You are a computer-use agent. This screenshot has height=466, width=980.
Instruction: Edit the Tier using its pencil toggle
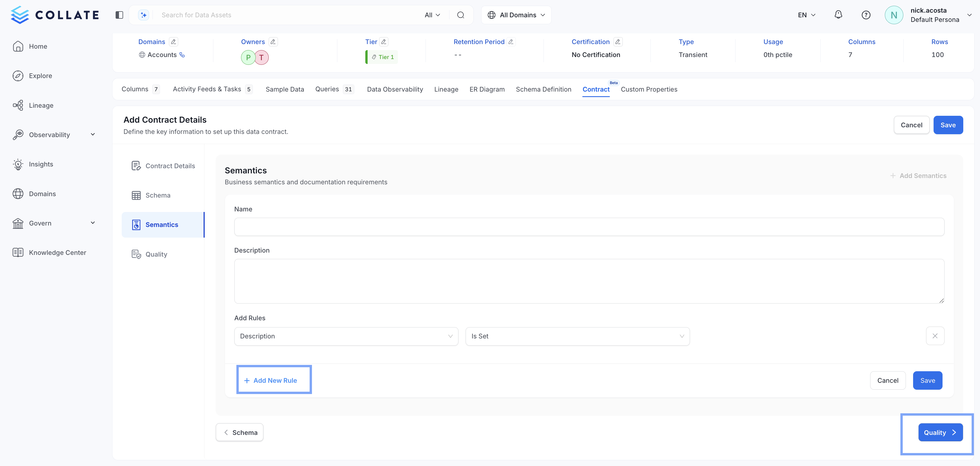[384, 42]
